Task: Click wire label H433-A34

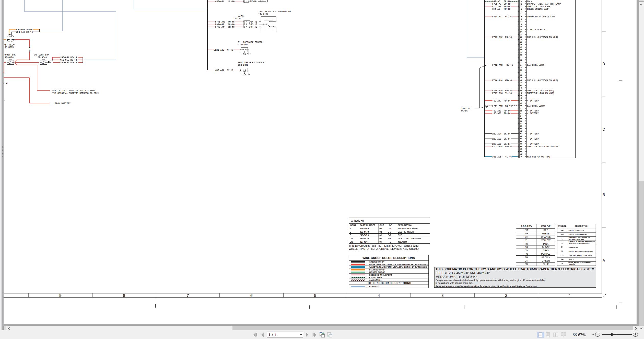Action: 219,70
